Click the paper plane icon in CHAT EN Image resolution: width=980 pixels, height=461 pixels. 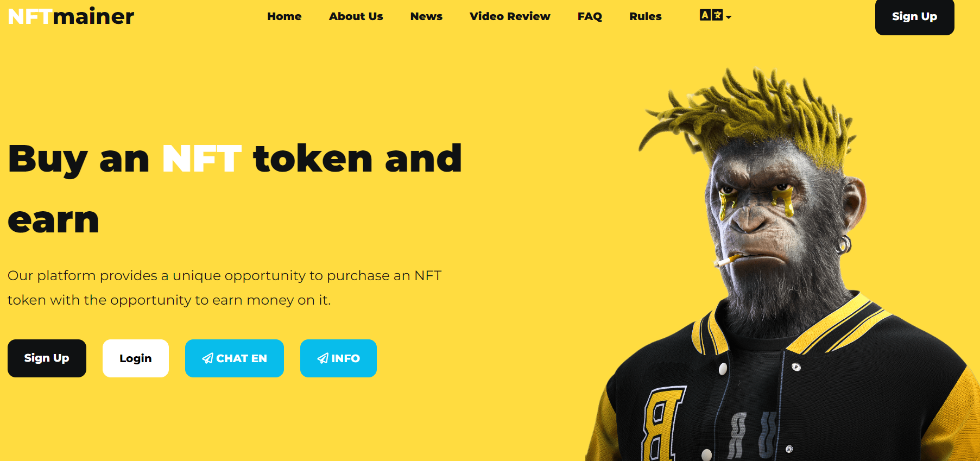point(207,358)
